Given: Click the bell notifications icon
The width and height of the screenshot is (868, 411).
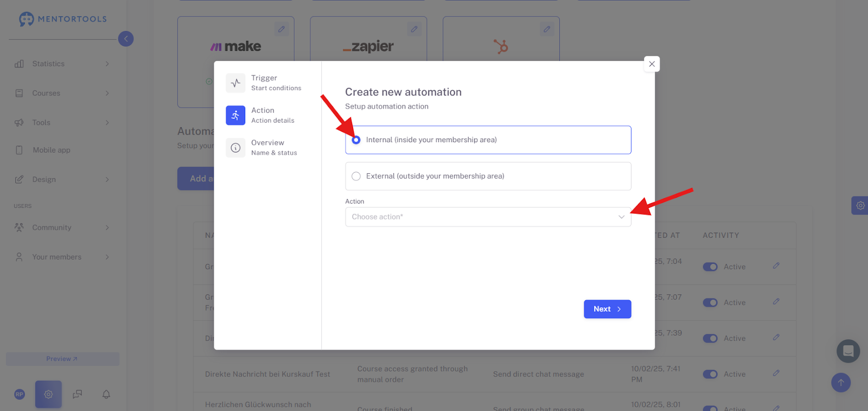Looking at the screenshot, I should (106, 394).
